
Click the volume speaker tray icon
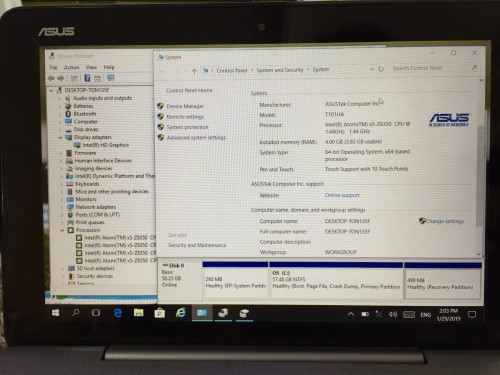pos(393,314)
